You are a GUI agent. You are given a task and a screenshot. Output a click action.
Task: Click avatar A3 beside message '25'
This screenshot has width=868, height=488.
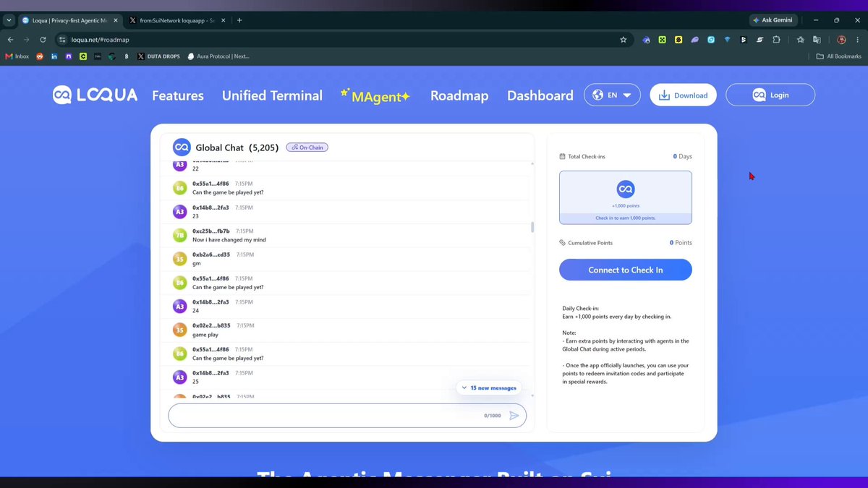pos(180,377)
